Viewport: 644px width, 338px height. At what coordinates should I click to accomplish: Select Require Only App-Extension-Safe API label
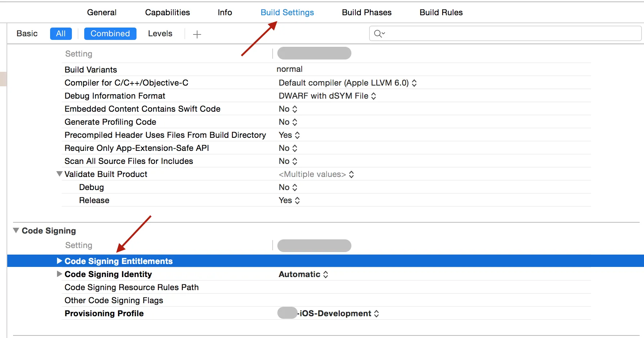(x=137, y=148)
